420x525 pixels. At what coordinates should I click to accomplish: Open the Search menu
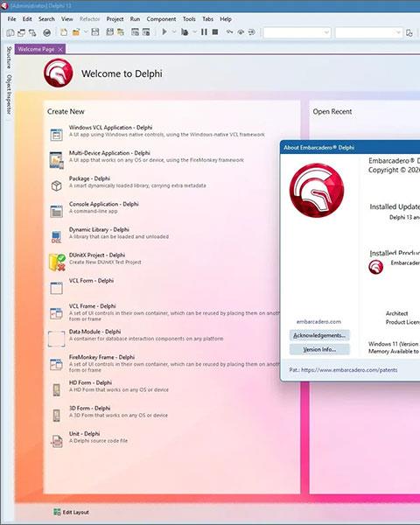[x=46, y=19]
